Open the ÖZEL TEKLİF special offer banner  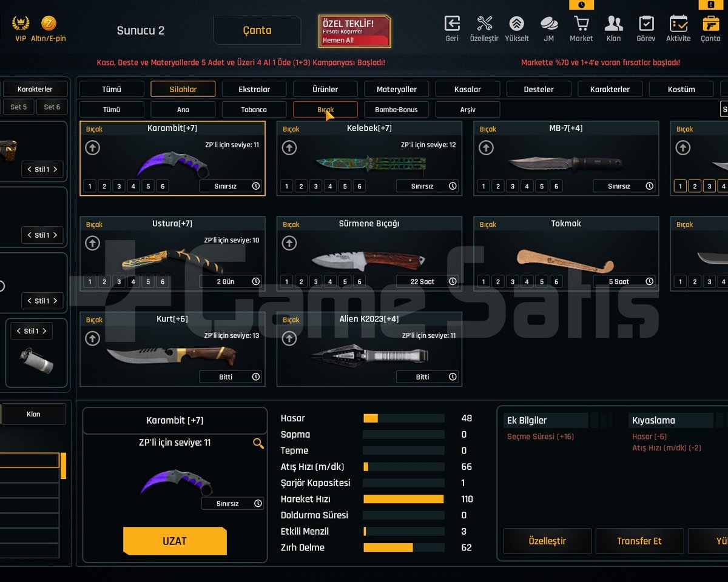355,32
